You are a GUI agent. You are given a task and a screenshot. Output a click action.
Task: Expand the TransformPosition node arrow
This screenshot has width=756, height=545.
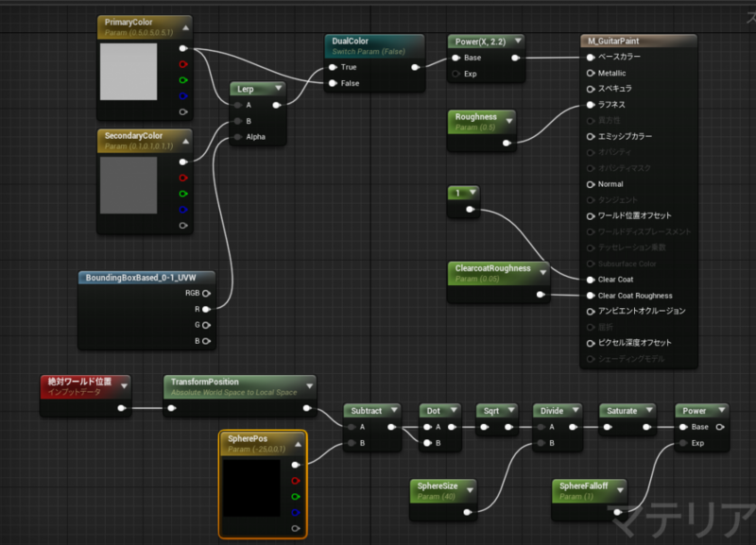point(310,386)
